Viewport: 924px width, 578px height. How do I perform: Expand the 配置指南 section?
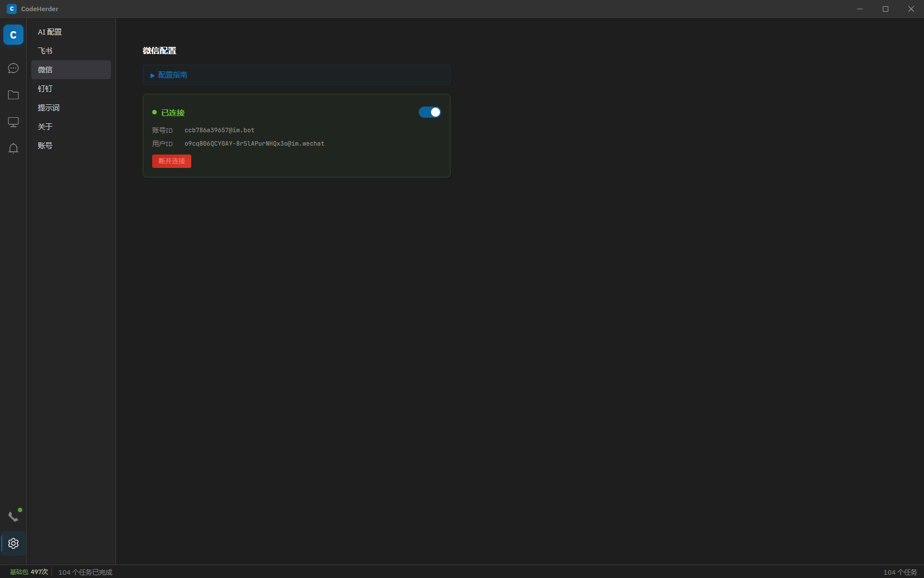click(x=297, y=75)
